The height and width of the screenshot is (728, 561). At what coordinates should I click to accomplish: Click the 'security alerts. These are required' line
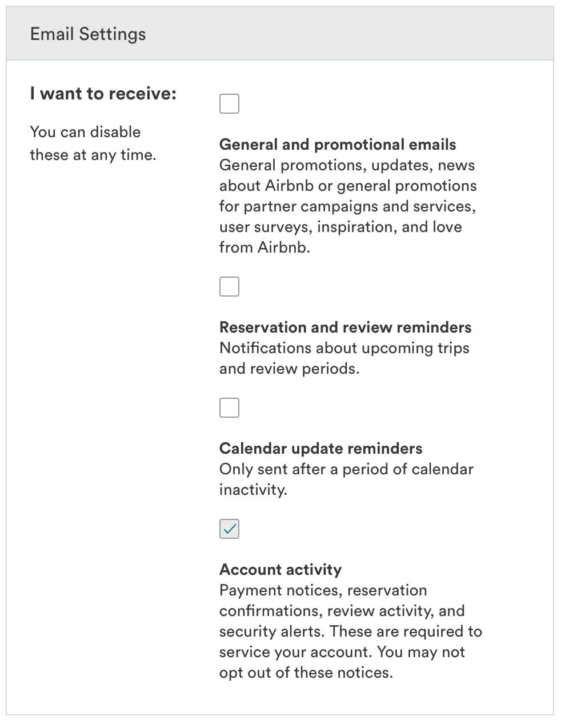point(350,631)
